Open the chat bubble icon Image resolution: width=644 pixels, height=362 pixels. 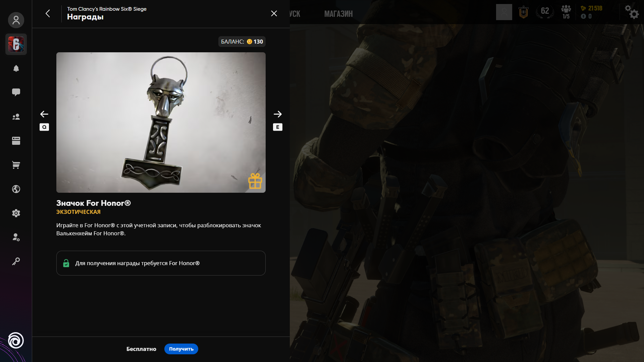click(16, 92)
